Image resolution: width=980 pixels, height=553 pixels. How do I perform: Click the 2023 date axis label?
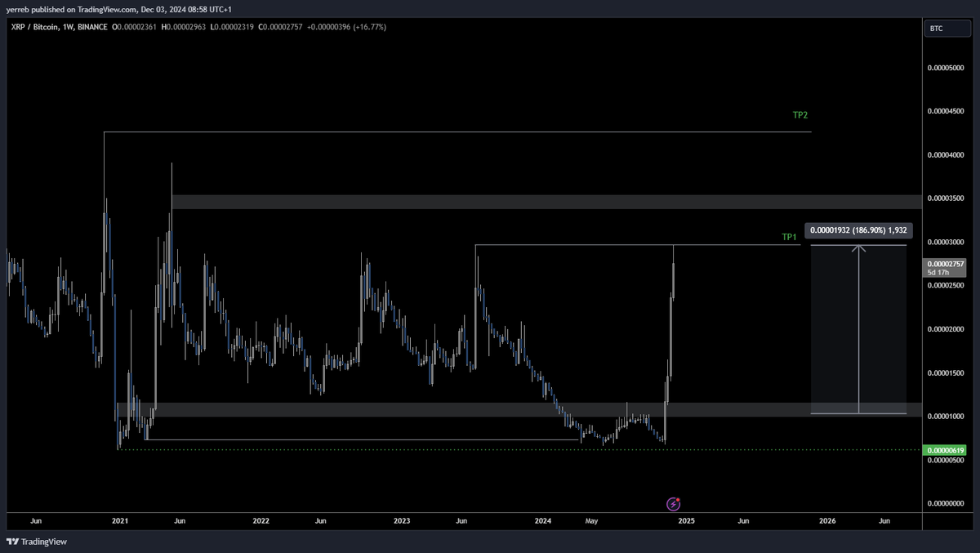click(402, 520)
